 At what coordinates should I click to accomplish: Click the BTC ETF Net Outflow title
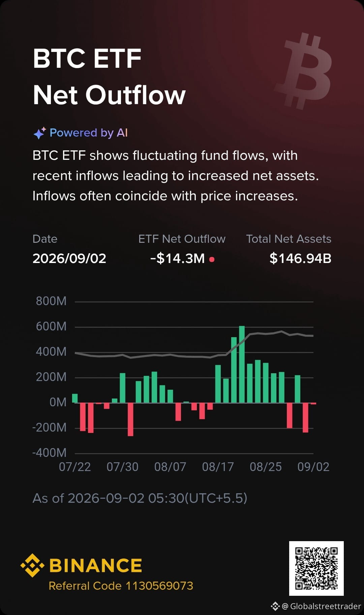coord(109,77)
